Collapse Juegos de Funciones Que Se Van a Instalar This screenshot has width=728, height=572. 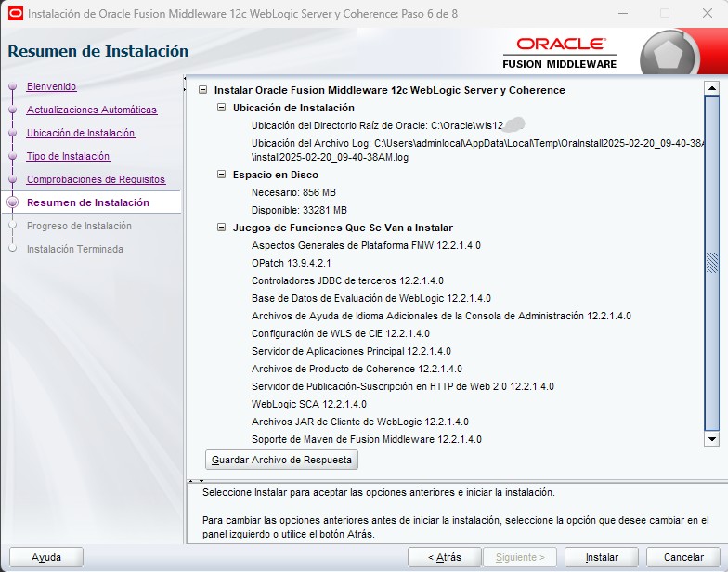[221, 227]
